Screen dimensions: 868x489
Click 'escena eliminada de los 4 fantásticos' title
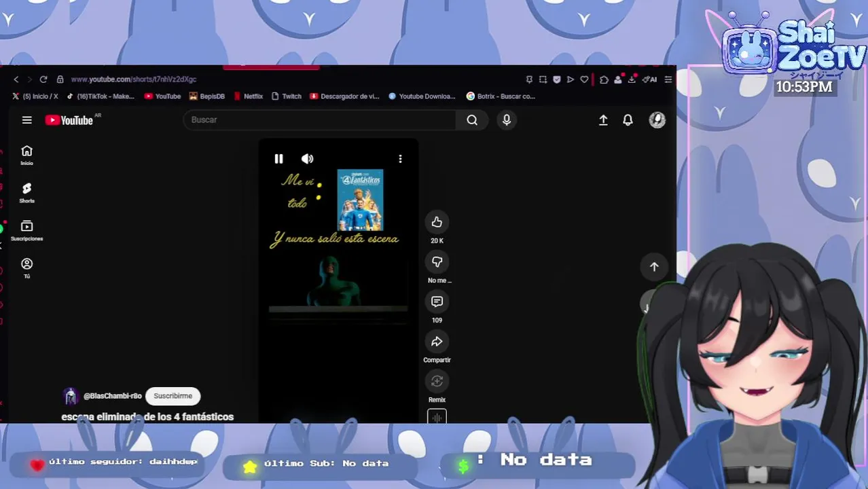click(x=147, y=417)
